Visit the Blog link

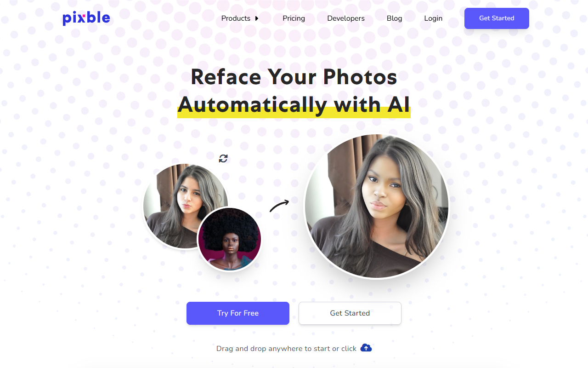pos(395,18)
